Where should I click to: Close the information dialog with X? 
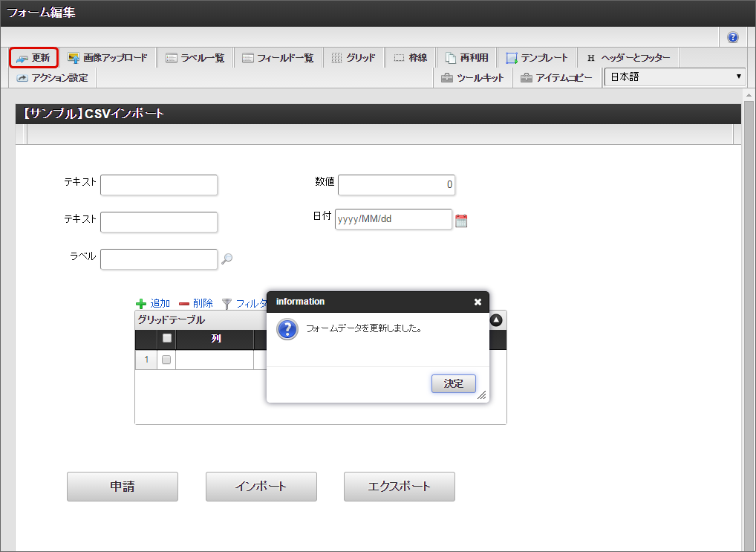pyautogui.click(x=478, y=302)
